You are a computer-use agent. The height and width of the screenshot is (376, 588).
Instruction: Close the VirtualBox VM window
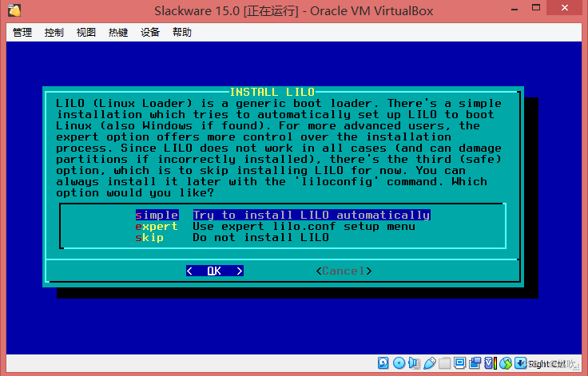click(x=564, y=8)
